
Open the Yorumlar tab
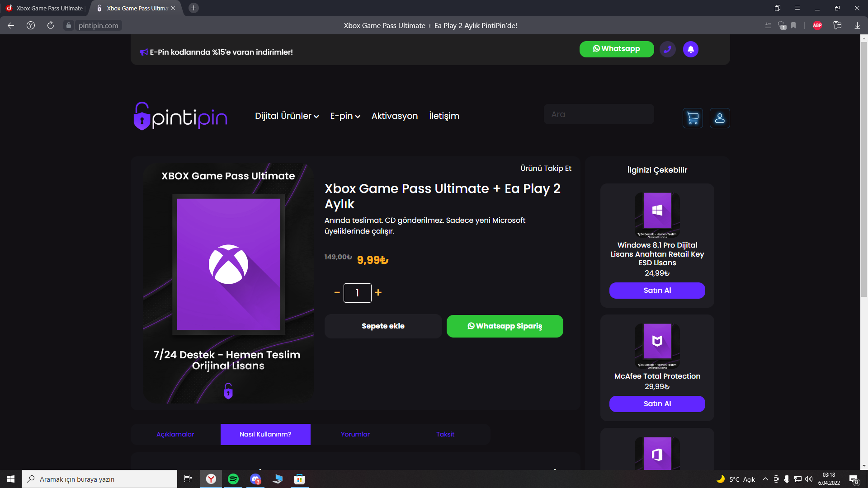point(355,434)
